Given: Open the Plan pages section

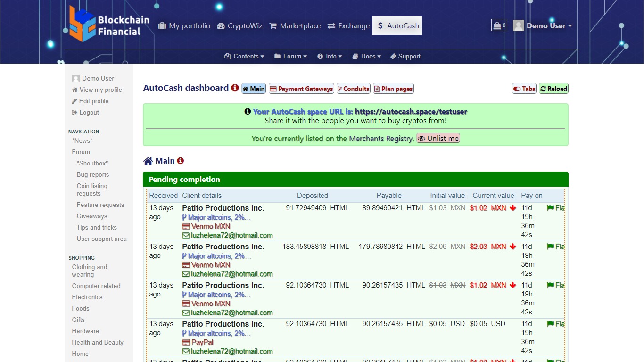Looking at the screenshot, I should (393, 89).
